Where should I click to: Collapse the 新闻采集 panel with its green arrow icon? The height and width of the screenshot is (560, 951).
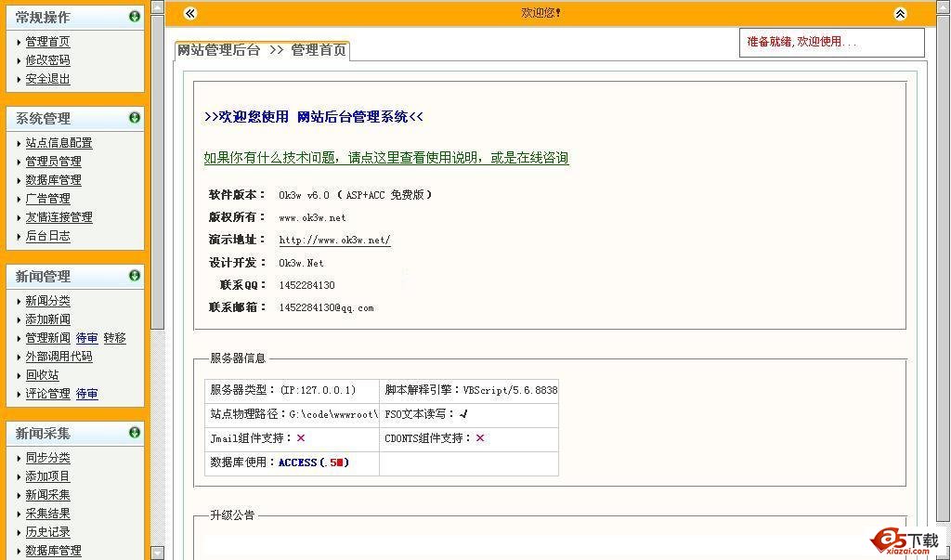click(135, 433)
